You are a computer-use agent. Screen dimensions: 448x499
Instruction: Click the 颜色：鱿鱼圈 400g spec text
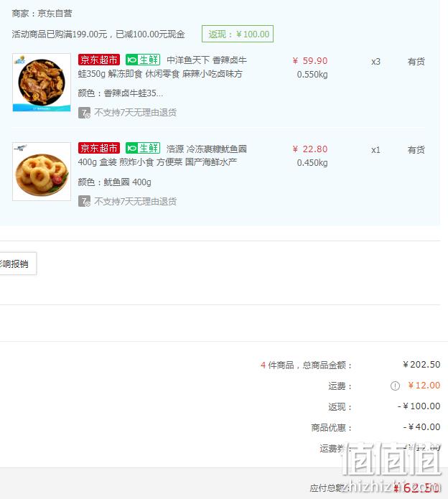[x=115, y=182]
